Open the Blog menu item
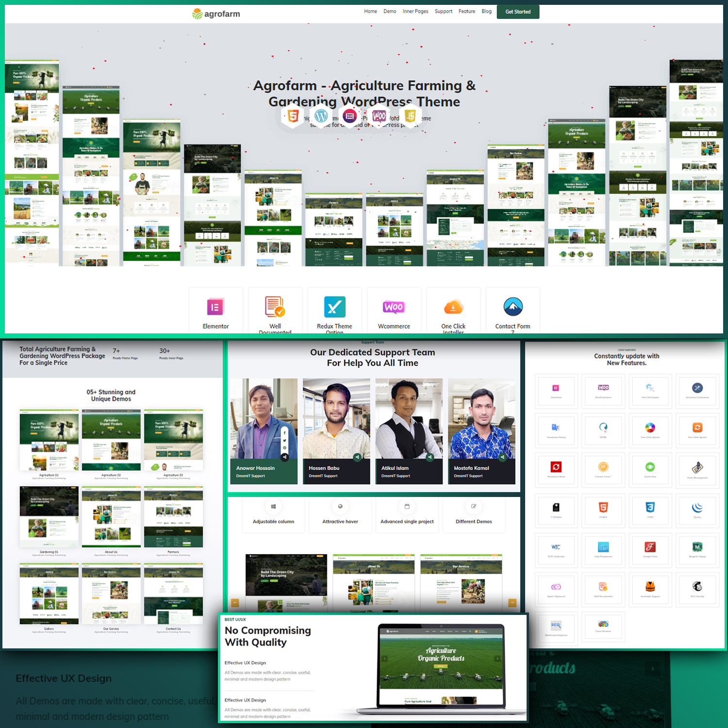Viewport: 728px width, 728px height. coord(486,11)
